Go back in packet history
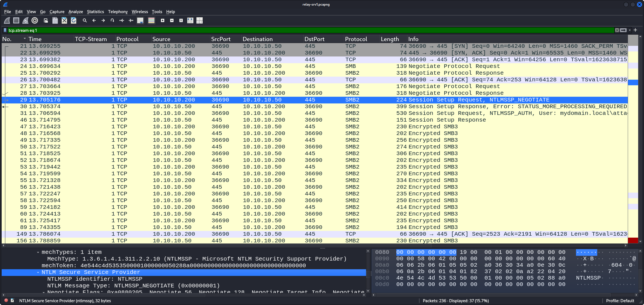This screenshot has height=305, width=644. coord(94,20)
